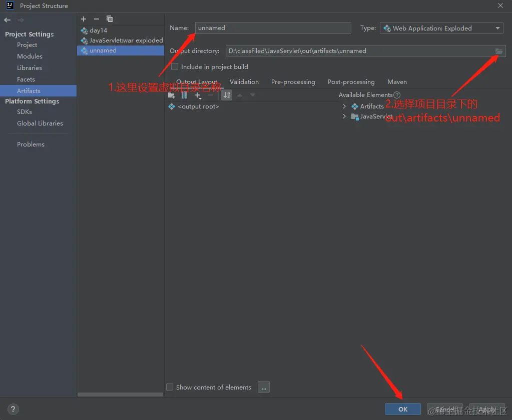Move layout element up
The width and height of the screenshot is (512, 420).
pyautogui.click(x=240, y=95)
